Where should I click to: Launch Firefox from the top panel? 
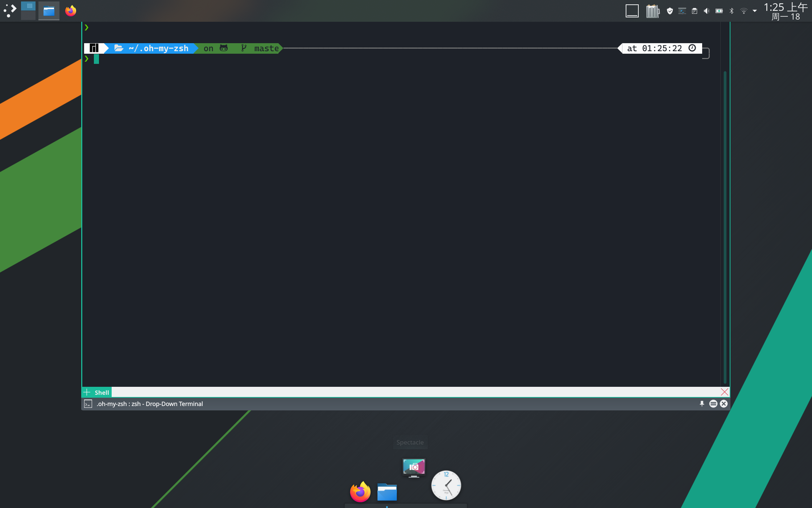click(70, 11)
